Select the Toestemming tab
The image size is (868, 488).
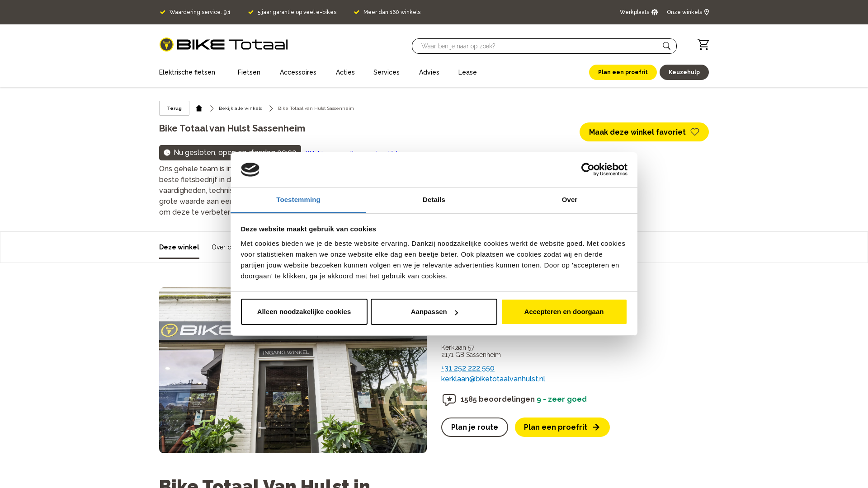[298, 200]
